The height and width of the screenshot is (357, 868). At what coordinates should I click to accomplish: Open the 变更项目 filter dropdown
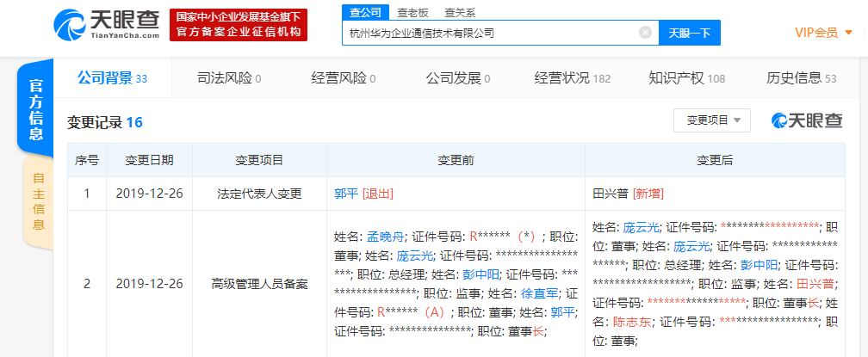[x=712, y=120]
